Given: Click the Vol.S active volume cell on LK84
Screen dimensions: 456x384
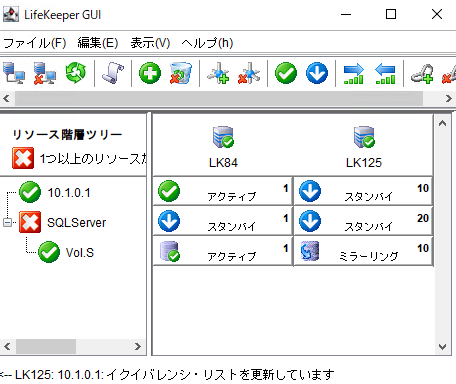Looking at the screenshot, I should pyautogui.click(x=223, y=251).
